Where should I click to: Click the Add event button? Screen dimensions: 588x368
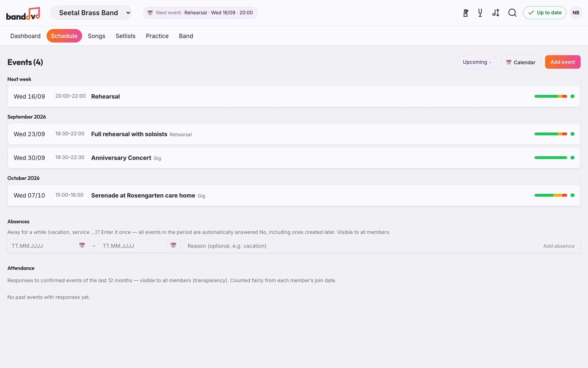(x=563, y=62)
